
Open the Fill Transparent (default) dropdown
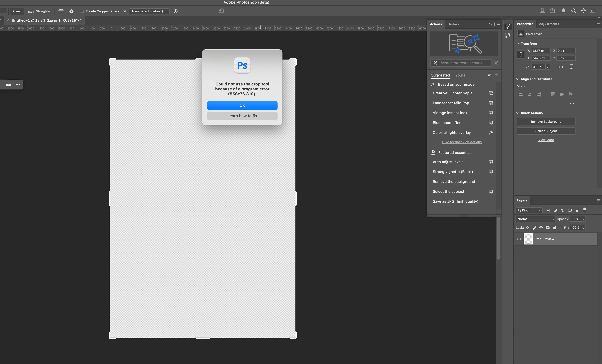tap(149, 11)
